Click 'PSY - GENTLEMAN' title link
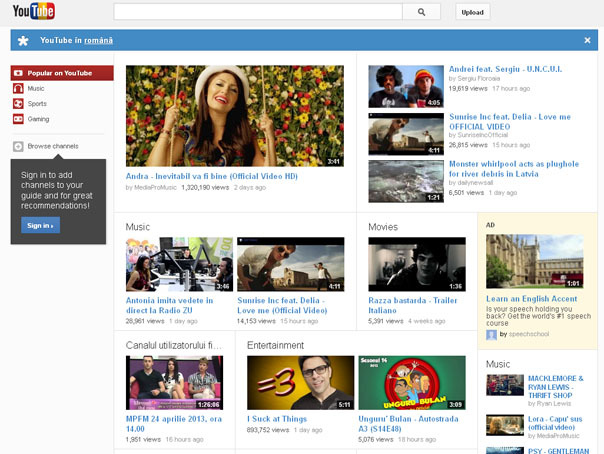The image size is (604, 454). 559,451
